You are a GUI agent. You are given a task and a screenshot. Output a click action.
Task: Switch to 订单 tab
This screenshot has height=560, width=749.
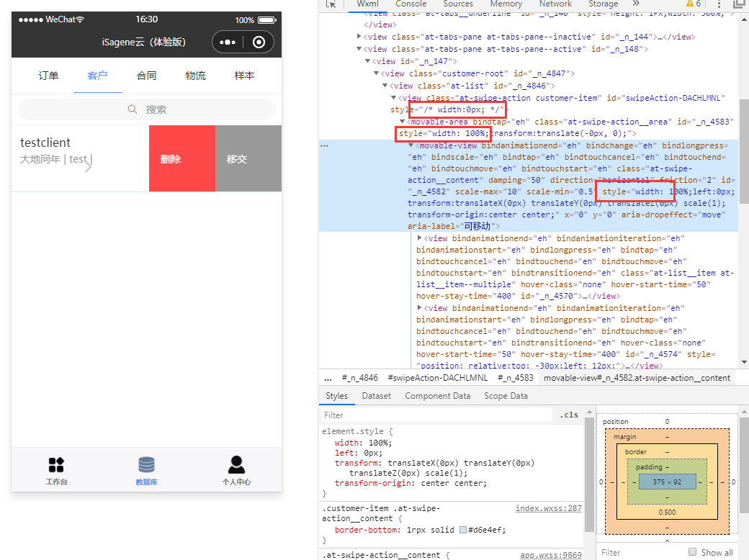49,76
